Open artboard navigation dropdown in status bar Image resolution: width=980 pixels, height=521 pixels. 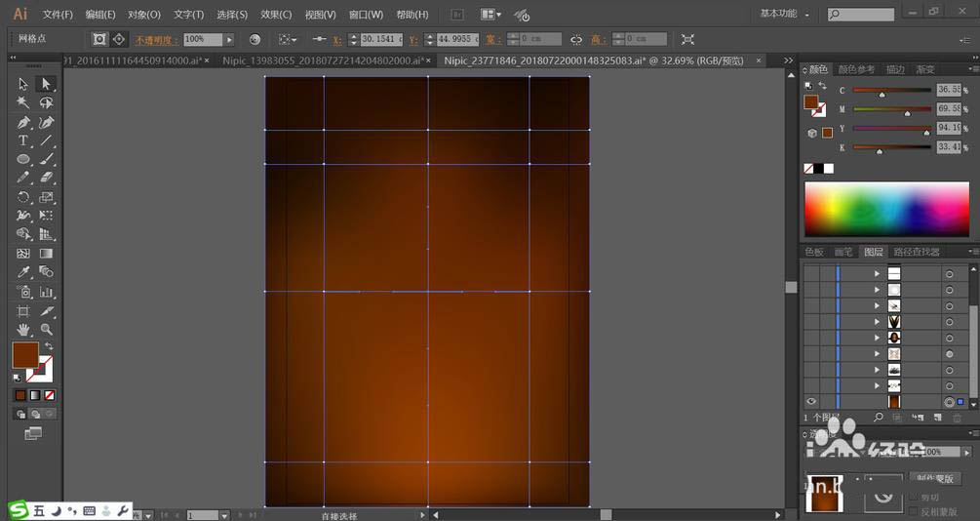[x=223, y=515]
